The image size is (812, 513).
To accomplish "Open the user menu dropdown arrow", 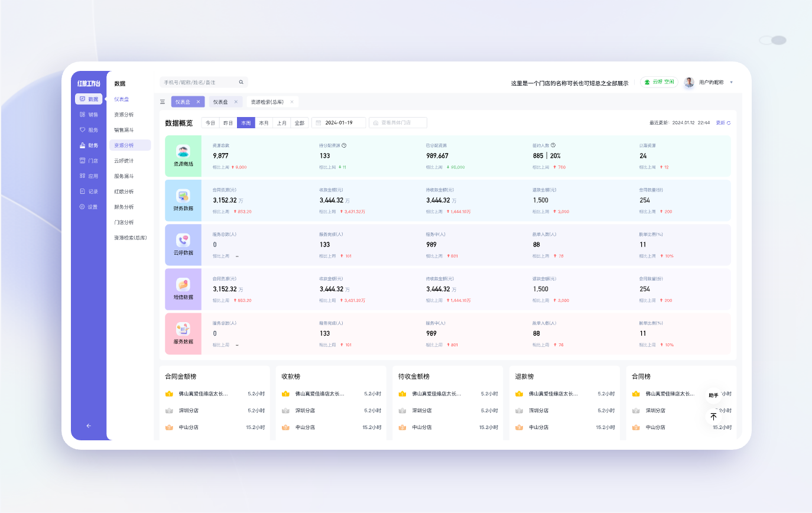I will pyautogui.click(x=732, y=82).
